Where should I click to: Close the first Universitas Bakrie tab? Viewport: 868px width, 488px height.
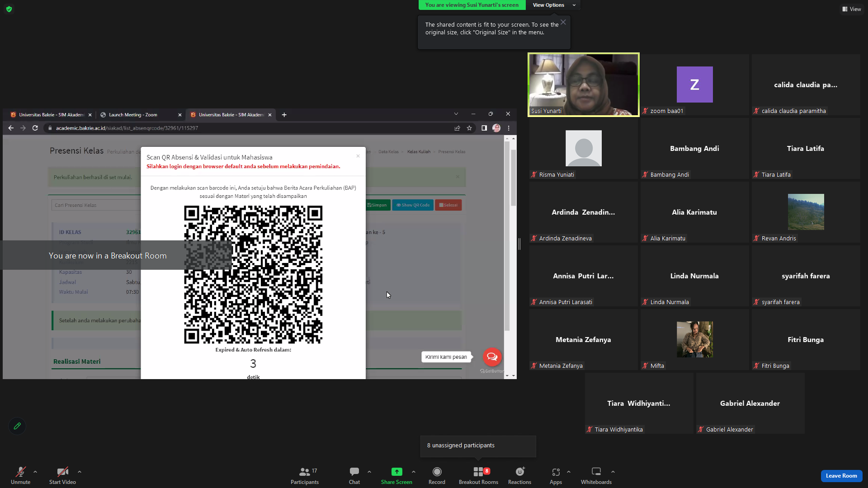(x=90, y=115)
